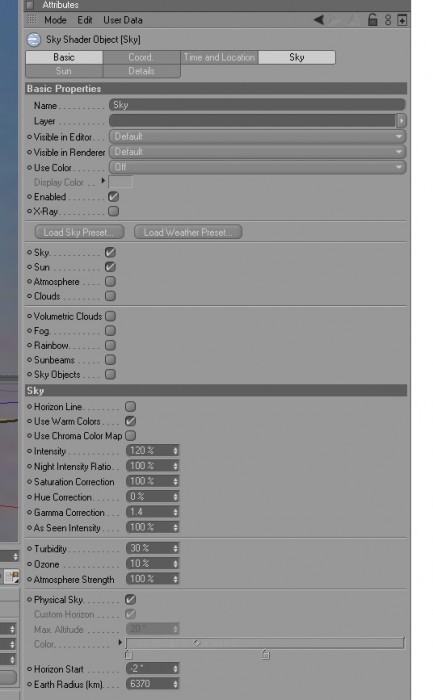The image size is (433, 700).
Task: Click Load Weather Preset button
Action: 188,232
